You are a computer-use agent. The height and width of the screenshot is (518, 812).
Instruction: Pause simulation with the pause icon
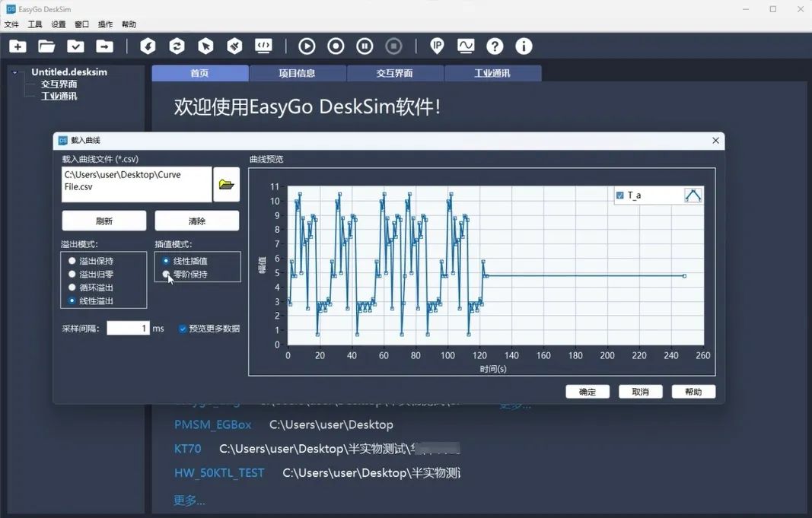365,46
